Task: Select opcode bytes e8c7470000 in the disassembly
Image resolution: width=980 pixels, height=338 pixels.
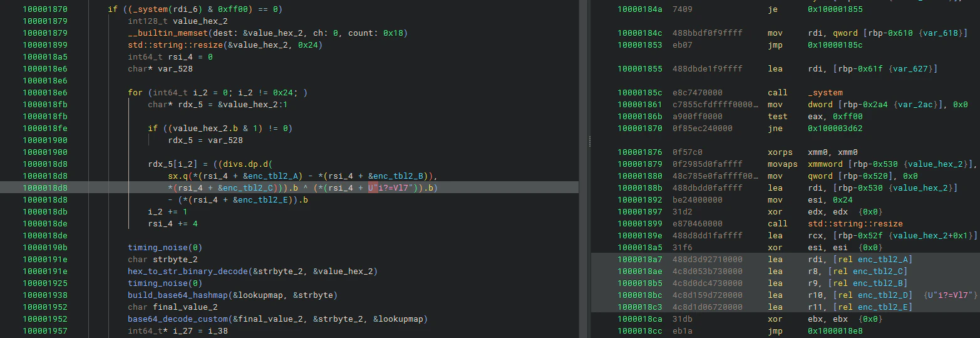Action: [x=698, y=92]
